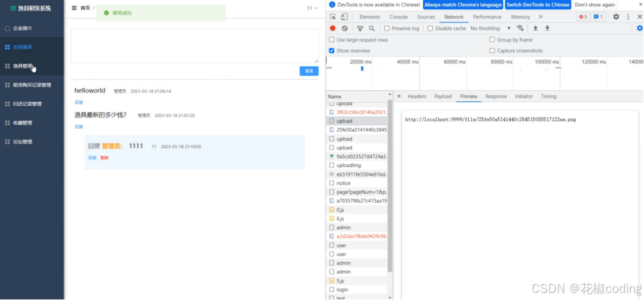Screen dimensions: 644x300
Task: Open the user 11 dropdown menu
Action: (x=313, y=8)
